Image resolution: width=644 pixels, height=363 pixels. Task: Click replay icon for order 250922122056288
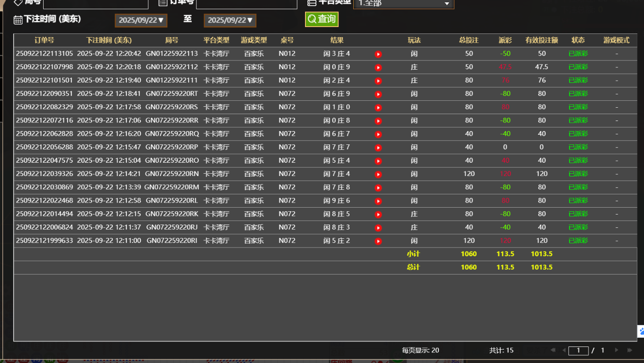[x=378, y=148]
